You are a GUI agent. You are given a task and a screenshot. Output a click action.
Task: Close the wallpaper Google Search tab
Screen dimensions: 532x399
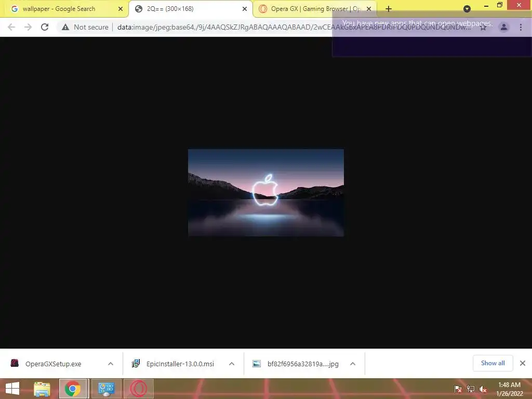tap(121, 9)
